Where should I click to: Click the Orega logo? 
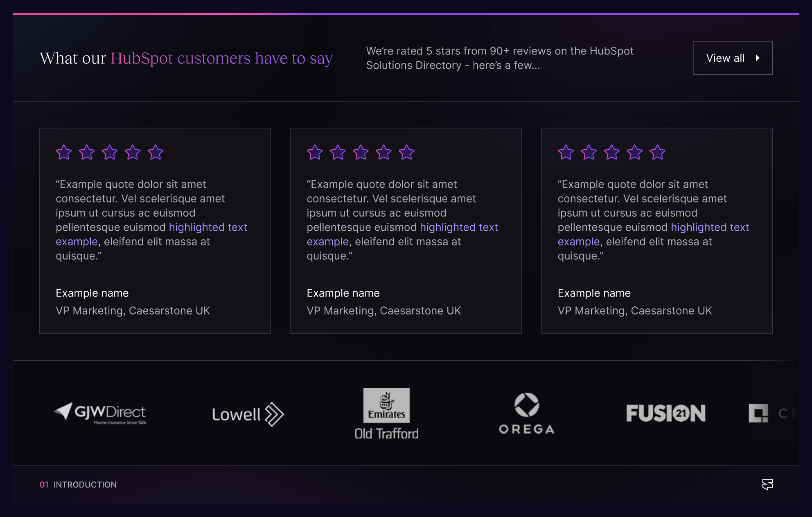click(x=527, y=413)
